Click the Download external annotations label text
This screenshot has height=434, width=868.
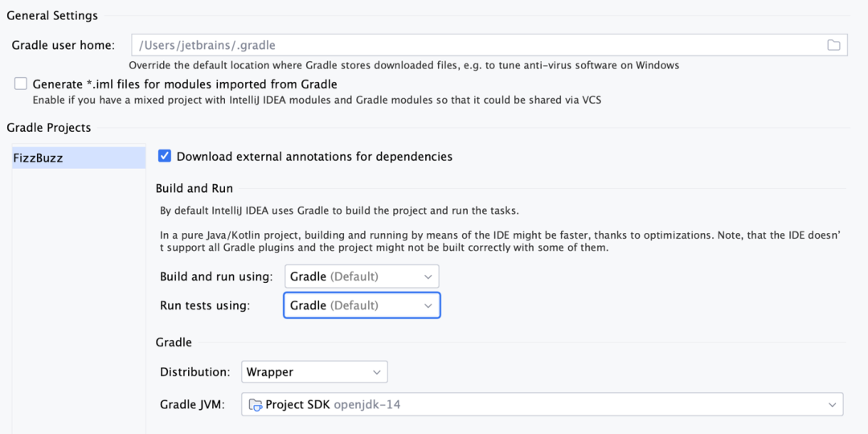pyautogui.click(x=314, y=156)
